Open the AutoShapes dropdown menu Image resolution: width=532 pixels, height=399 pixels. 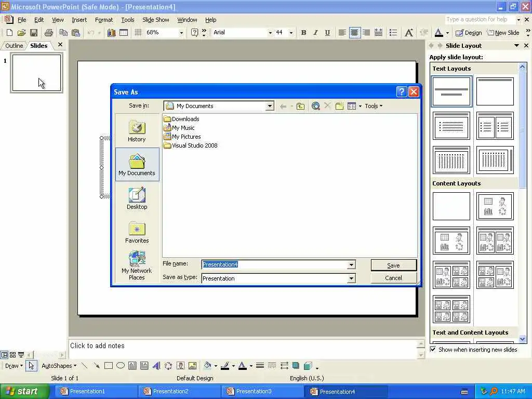click(59, 366)
